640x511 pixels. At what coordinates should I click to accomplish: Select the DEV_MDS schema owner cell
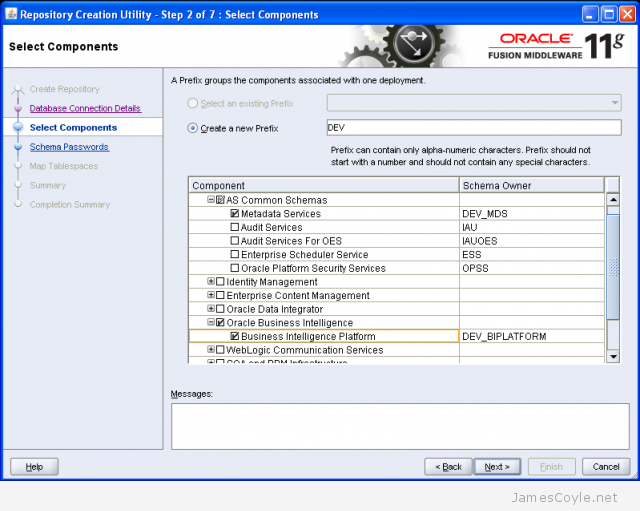(x=532, y=213)
